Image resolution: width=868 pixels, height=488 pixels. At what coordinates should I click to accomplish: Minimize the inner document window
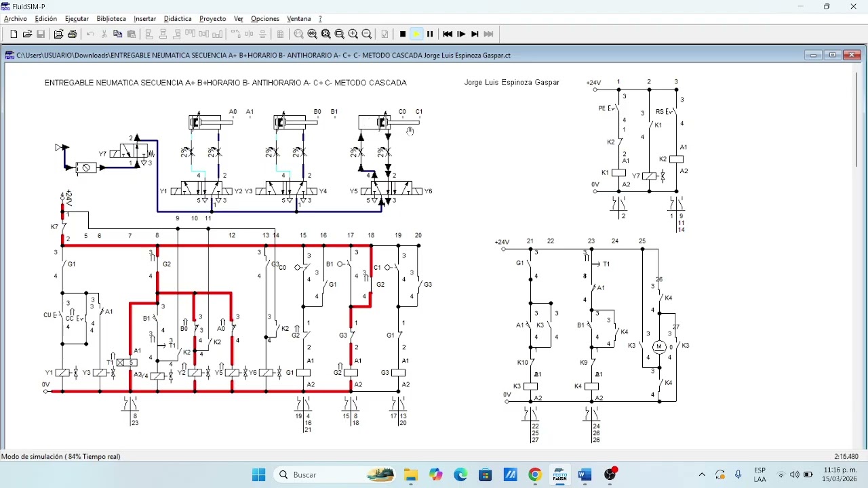coord(814,56)
